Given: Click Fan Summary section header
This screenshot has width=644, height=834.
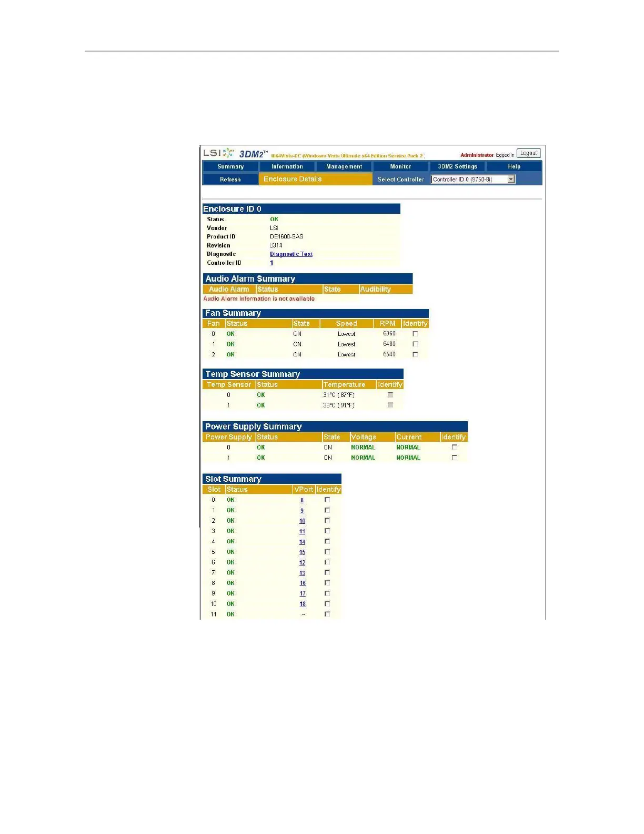Looking at the screenshot, I should (x=316, y=313).
